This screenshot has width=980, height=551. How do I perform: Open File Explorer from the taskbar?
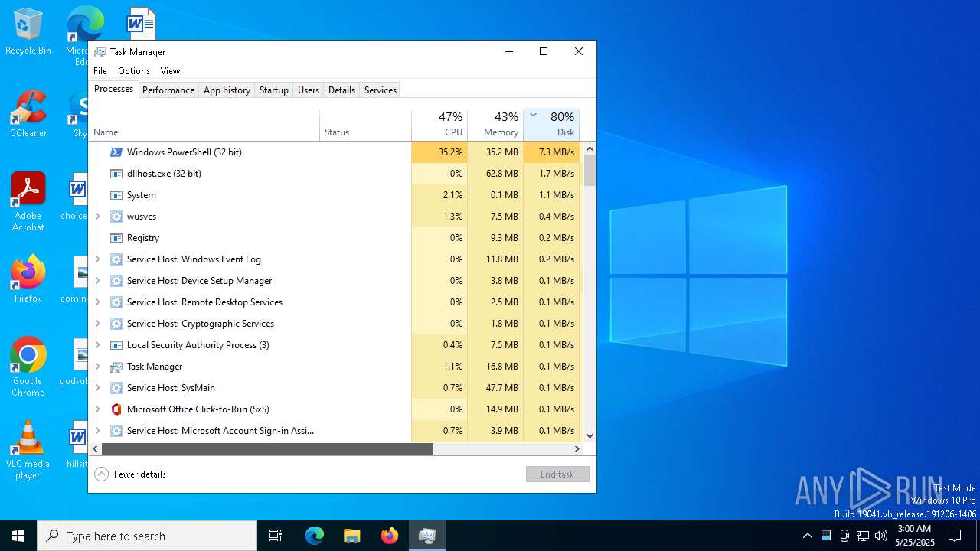coord(352,536)
